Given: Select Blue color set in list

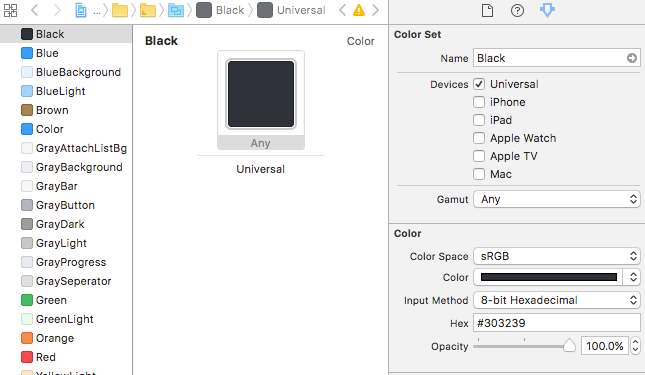Looking at the screenshot, I should [x=66, y=53].
